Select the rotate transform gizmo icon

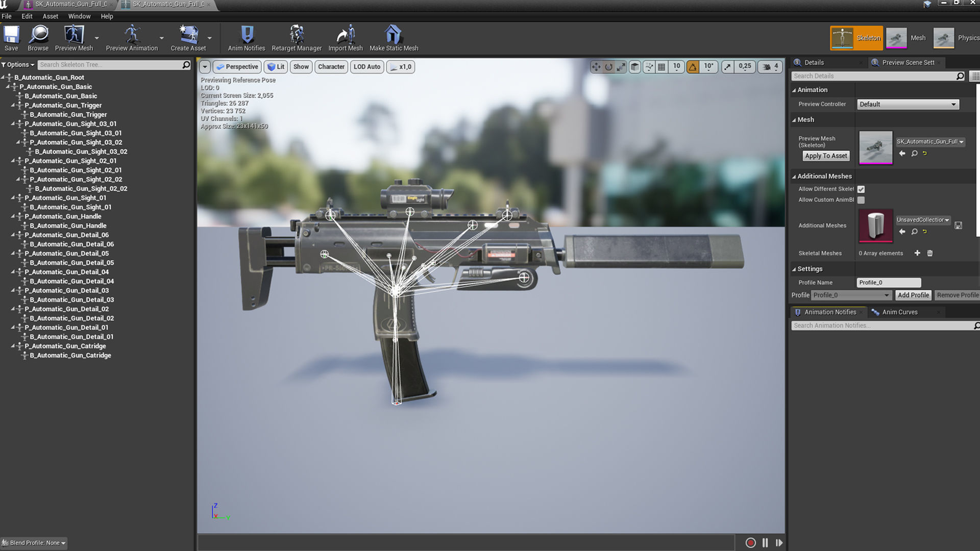608,67
